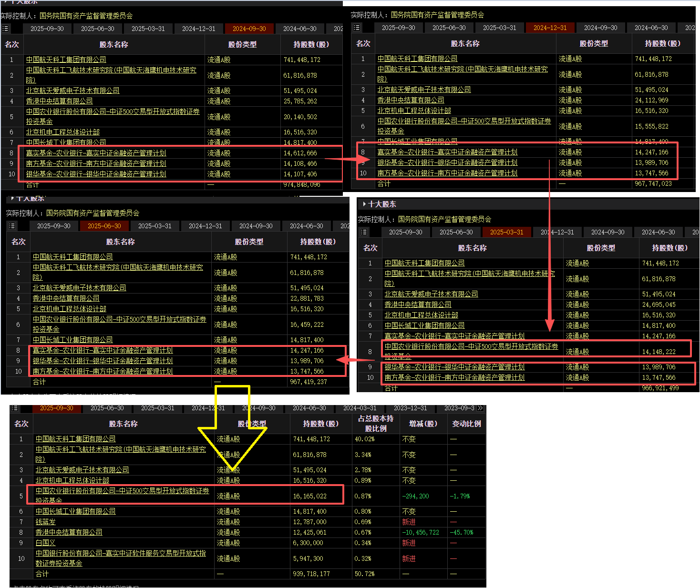700x588 pixels.
Task: Click list icon beside the highlighted 2025-09-30 tab
Action: [15, 408]
